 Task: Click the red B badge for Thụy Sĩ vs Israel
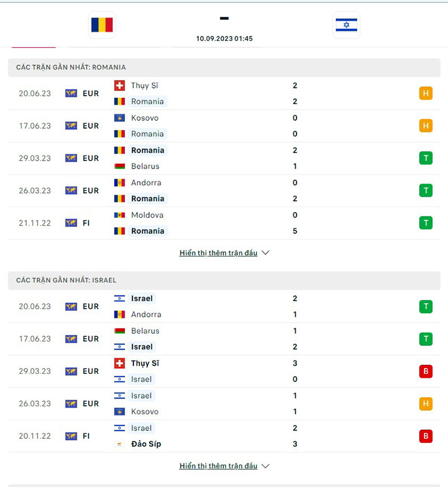[x=426, y=371]
